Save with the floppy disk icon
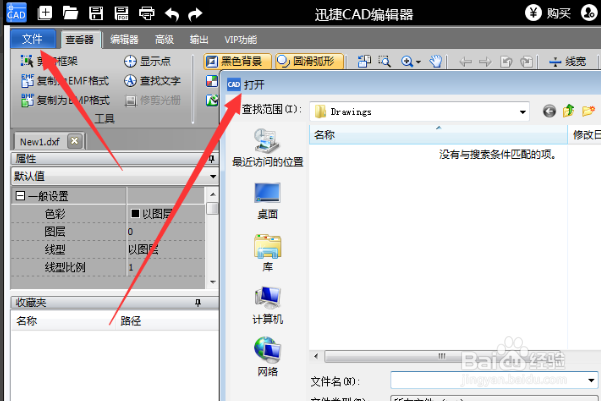Screen dimensions: 601x401 point(96,13)
